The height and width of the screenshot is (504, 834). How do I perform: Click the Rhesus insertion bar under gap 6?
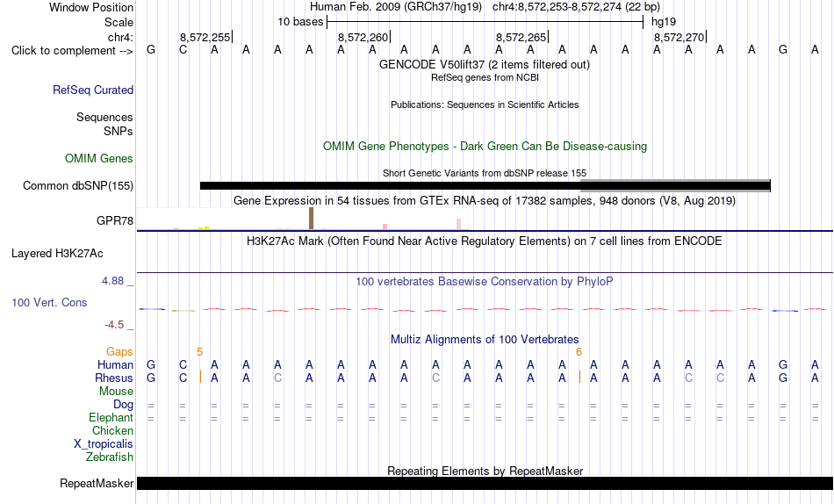[x=579, y=378]
